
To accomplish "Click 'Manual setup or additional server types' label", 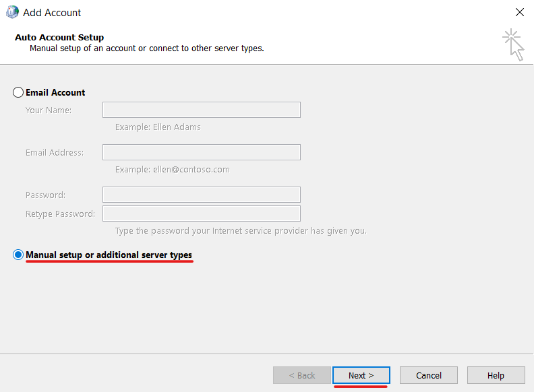I will point(109,255).
